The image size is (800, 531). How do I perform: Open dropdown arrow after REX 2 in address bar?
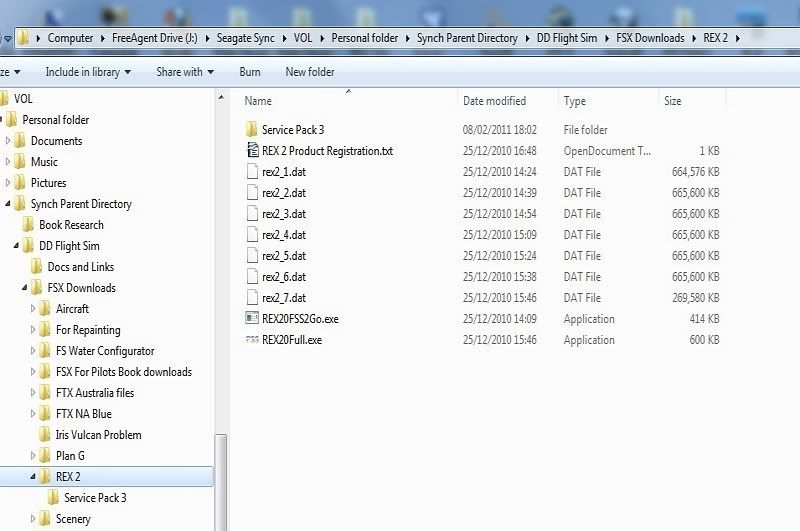point(738,38)
